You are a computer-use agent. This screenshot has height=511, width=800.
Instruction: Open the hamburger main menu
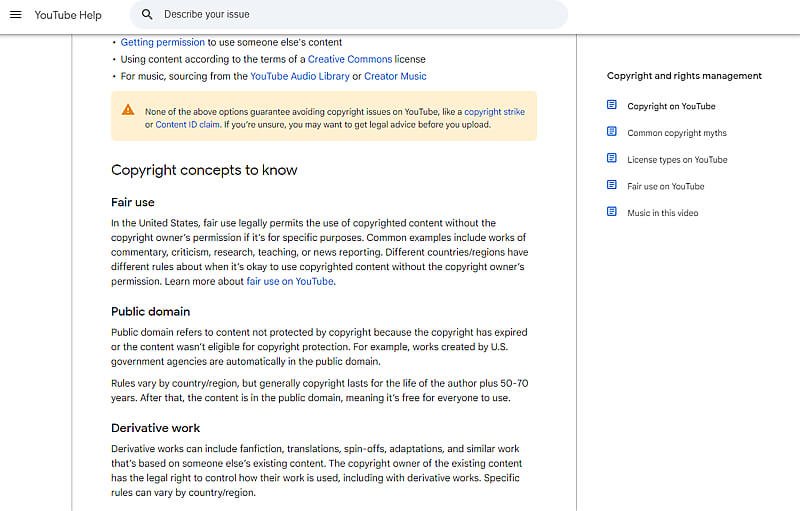coord(16,14)
